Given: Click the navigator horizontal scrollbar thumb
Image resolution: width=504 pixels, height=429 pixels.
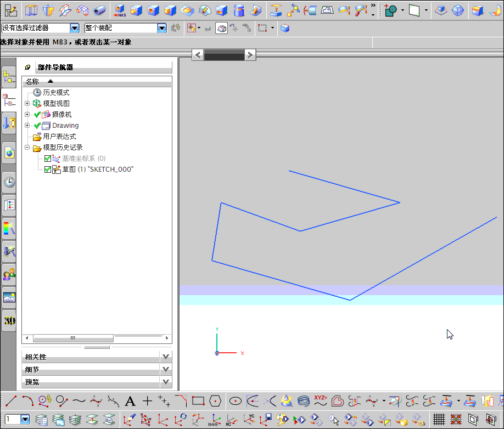Looking at the screenshot, I should tap(73, 338).
